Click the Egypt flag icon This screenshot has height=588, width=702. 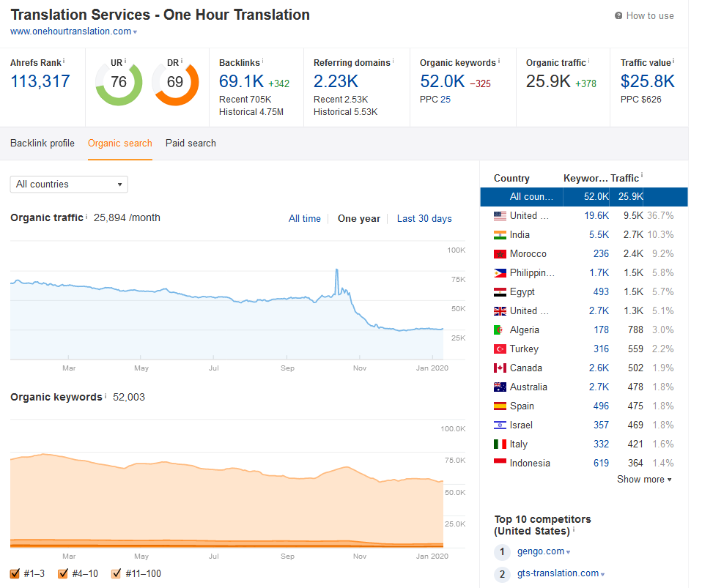[500, 291]
